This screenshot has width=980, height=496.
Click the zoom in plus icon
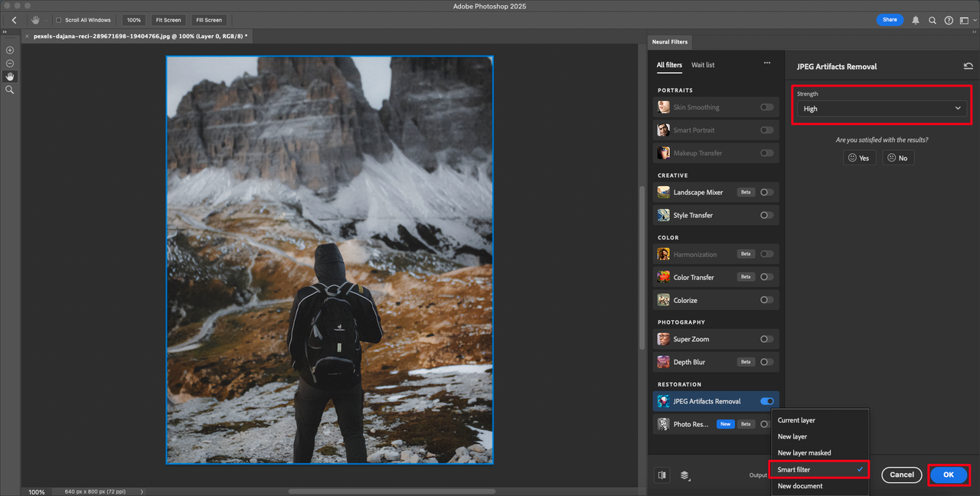click(x=10, y=50)
